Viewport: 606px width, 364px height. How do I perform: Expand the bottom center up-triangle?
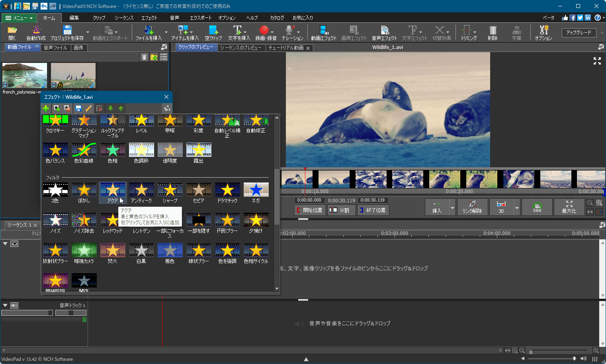click(306, 359)
